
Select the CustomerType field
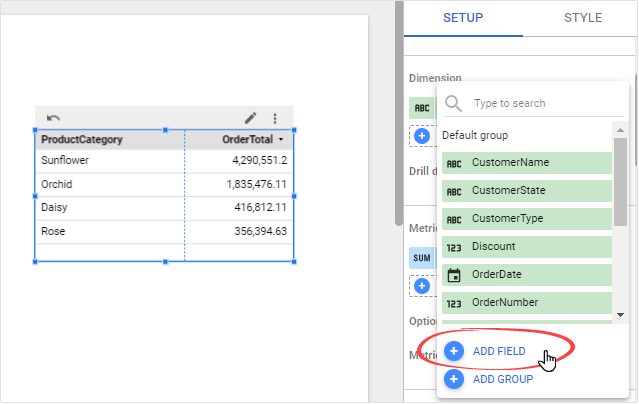coord(527,219)
